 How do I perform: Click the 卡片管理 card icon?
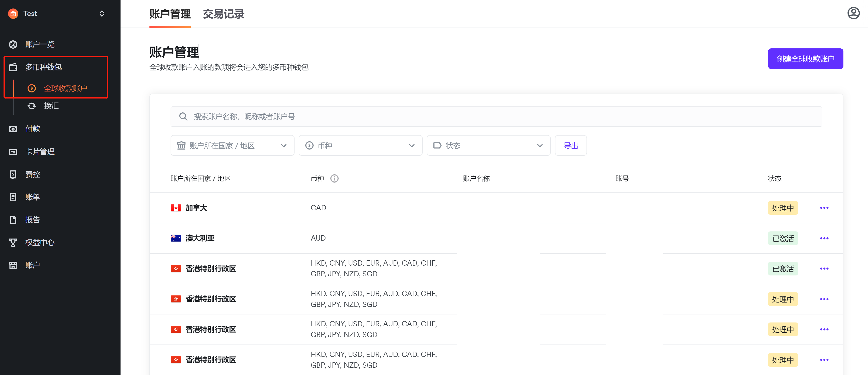coord(13,152)
